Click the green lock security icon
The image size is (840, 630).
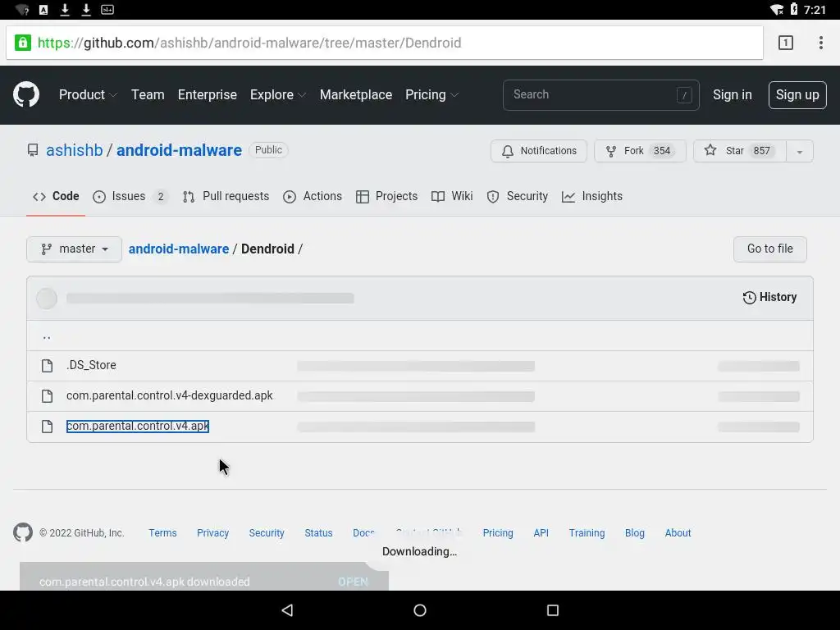[22, 43]
